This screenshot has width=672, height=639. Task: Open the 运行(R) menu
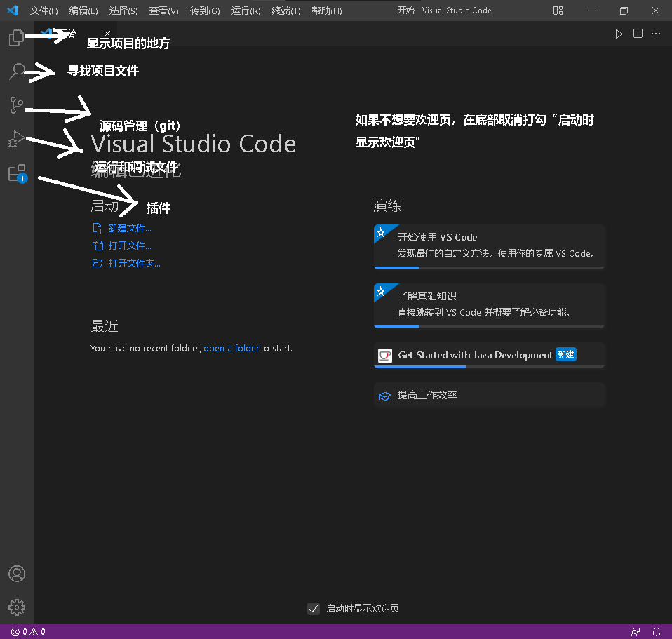(246, 11)
